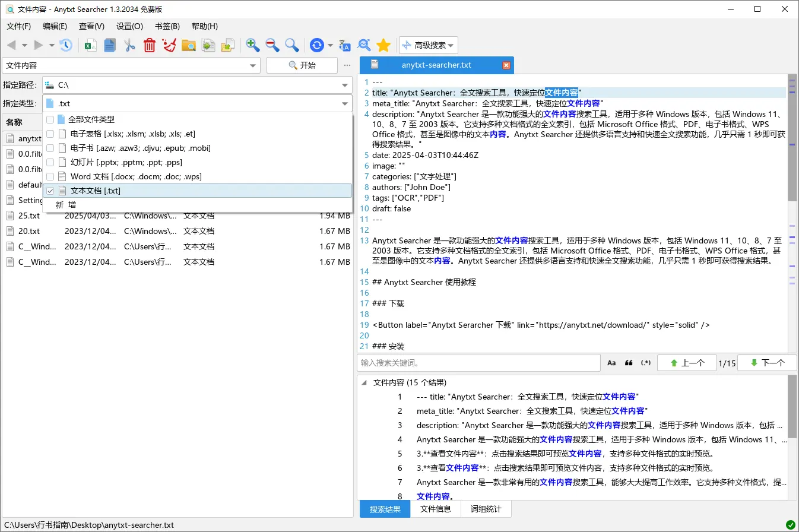Image resolution: width=799 pixels, height=532 pixels.
Task: Select the 20.txt file row
Action: 177,231
